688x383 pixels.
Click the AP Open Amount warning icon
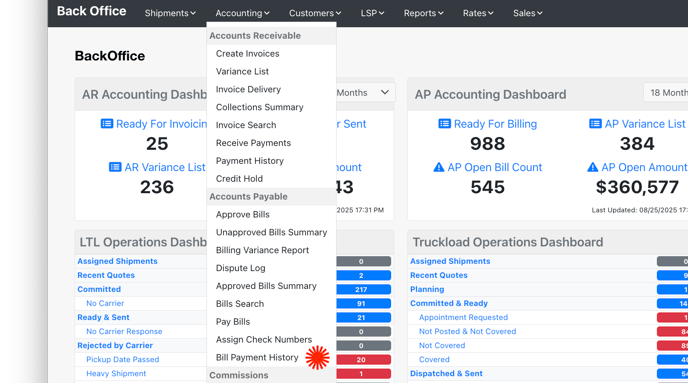coord(593,167)
